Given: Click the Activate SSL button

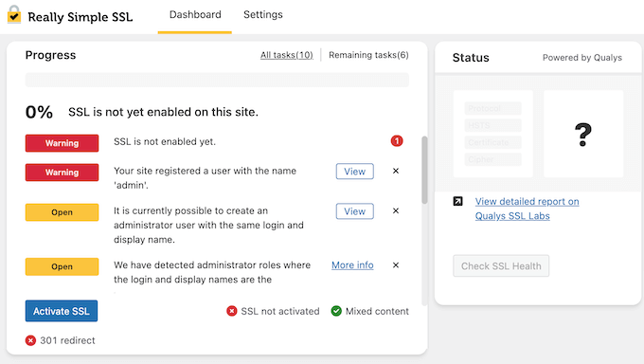Looking at the screenshot, I should (x=62, y=311).
